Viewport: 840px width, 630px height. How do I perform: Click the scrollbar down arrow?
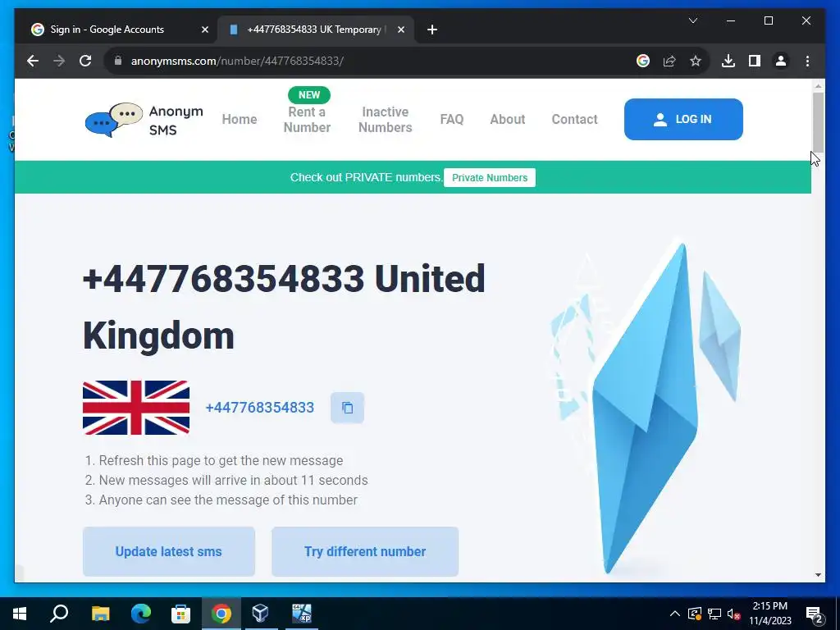[x=818, y=575]
